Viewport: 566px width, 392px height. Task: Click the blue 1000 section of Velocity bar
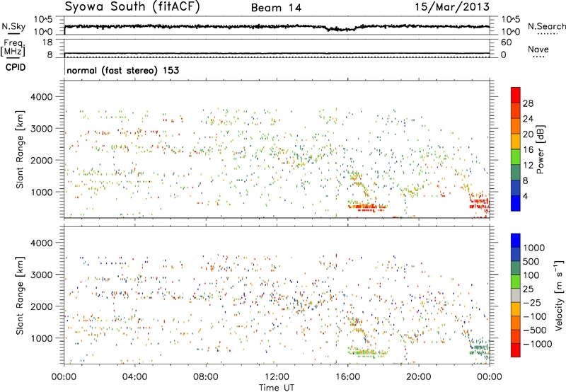point(516,241)
